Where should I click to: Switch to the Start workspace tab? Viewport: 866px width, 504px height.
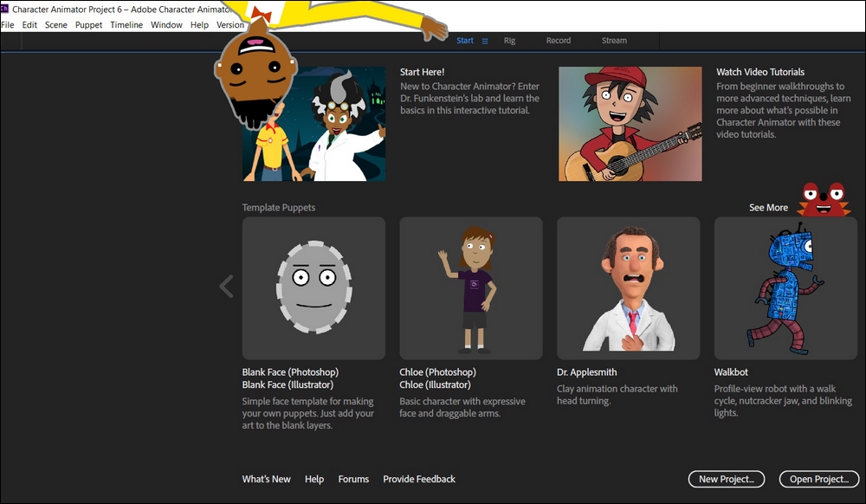[x=465, y=41]
